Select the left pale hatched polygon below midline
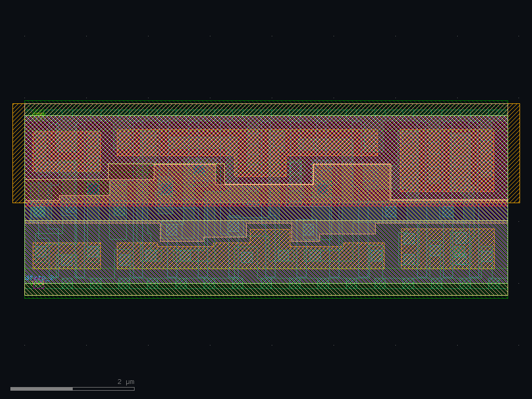 point(204,232)
